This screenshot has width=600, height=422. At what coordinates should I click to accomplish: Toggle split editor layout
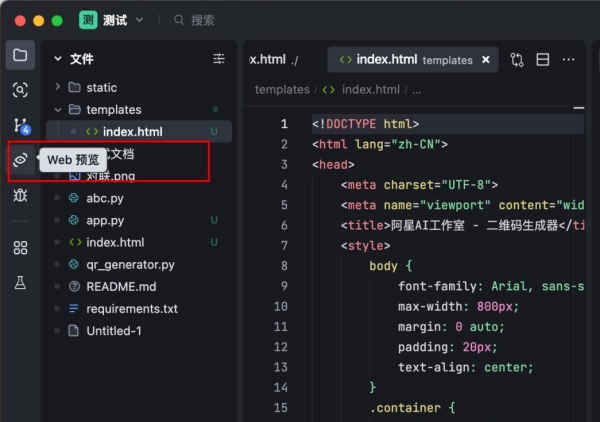[543, 60]
